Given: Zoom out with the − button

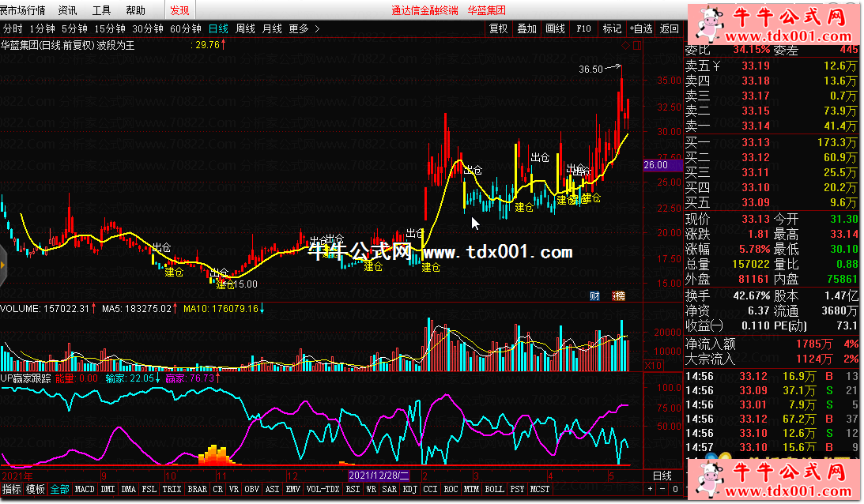Looking at the screenshot, I should (x=662, y=488).
